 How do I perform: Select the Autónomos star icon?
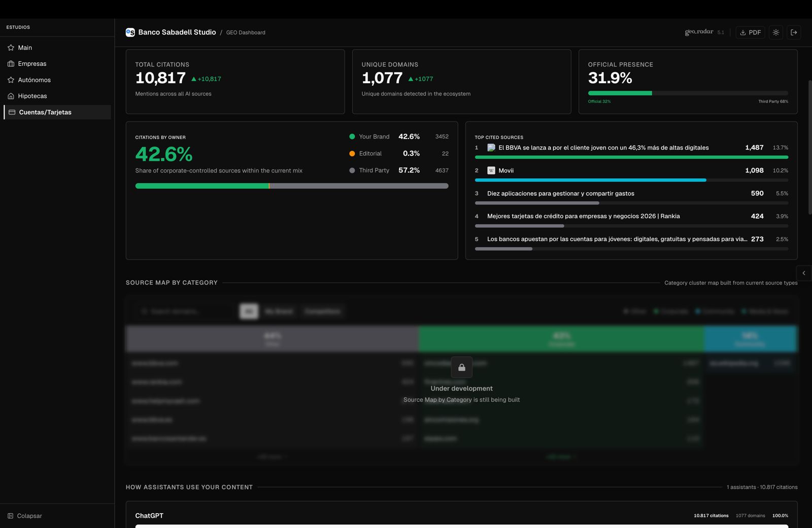click(x=11, y=80)
